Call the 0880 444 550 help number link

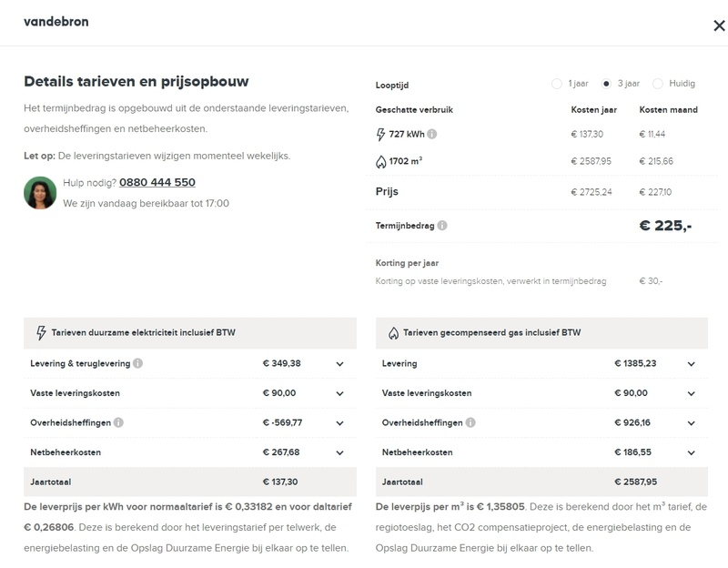[x=157, y=183]
